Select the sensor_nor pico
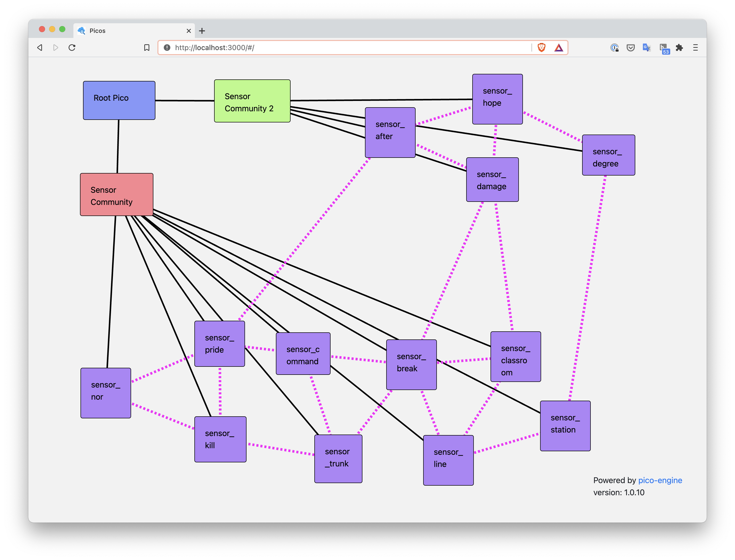 (x=106, y=393)
